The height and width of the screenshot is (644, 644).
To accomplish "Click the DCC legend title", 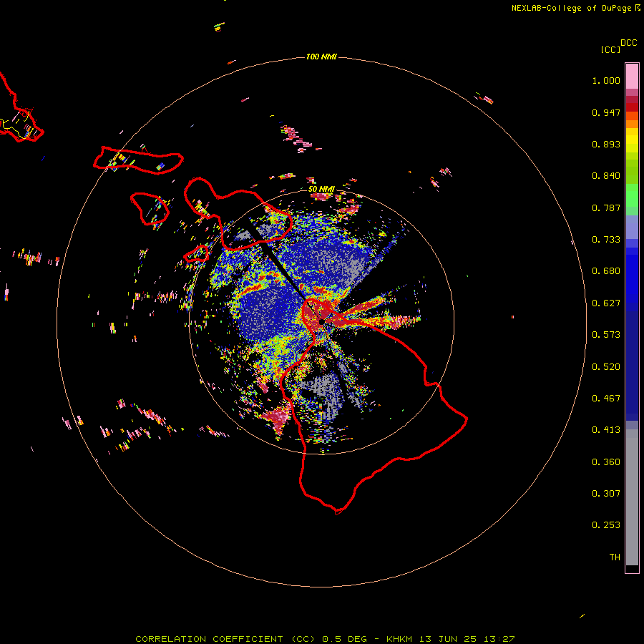I will (x=629, y=43).
